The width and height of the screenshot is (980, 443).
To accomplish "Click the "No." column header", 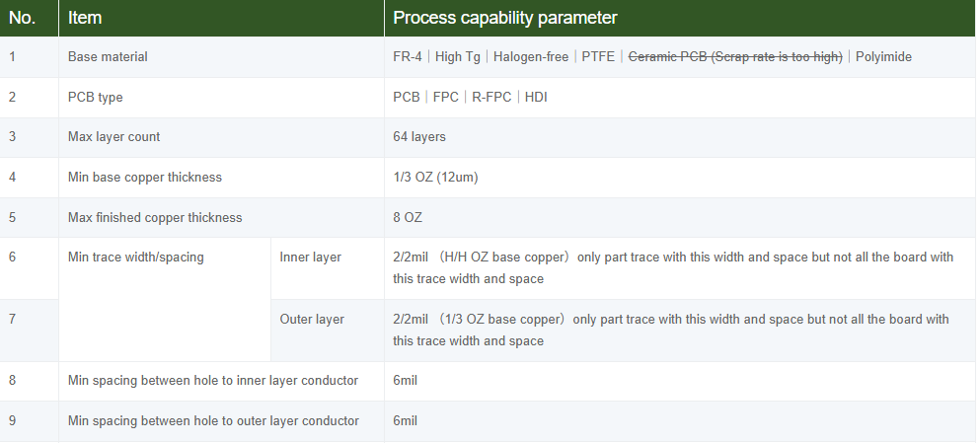I will [22, 18].
